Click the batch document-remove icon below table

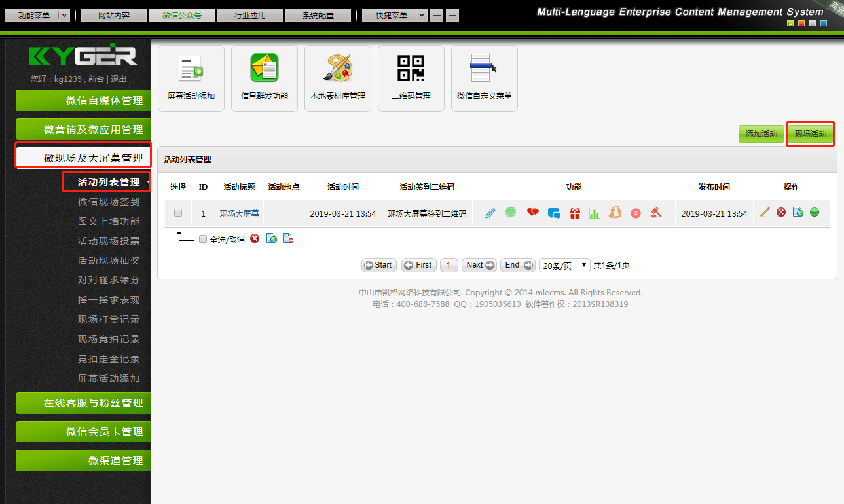287,239
